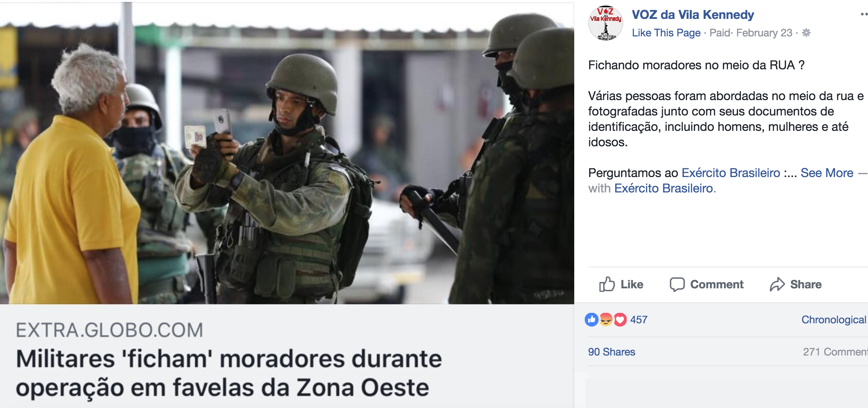Click the VOZ da Vila Kennedy profile picture
This screenshot has width=868, height=408.
(605, 23)
